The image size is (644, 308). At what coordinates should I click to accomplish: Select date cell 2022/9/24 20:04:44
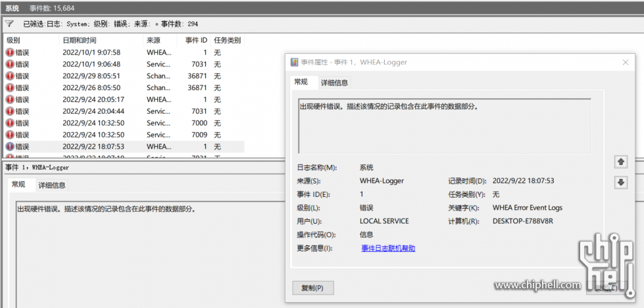(93, 111)
